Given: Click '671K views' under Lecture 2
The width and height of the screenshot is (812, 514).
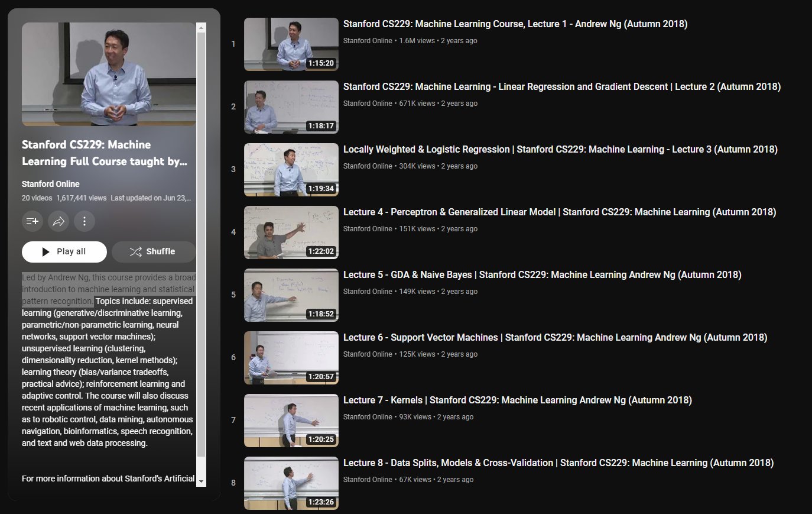Looking at the screenshot, I should 417,104.
